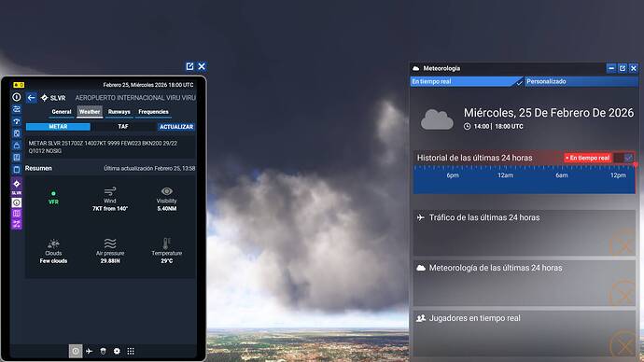Click the Air pressure waves icon
This screenshot has height=362, width=644.
click(110, 244)
